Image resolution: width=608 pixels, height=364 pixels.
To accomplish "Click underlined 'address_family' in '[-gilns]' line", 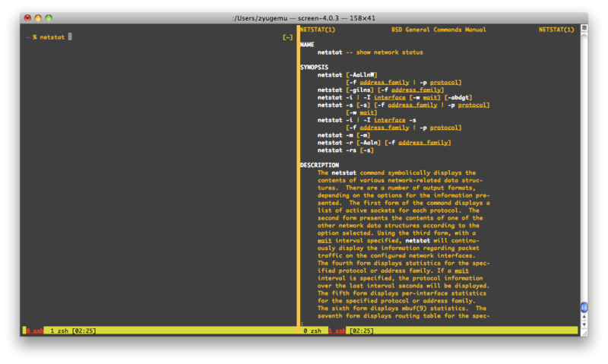I will point(416,90).
